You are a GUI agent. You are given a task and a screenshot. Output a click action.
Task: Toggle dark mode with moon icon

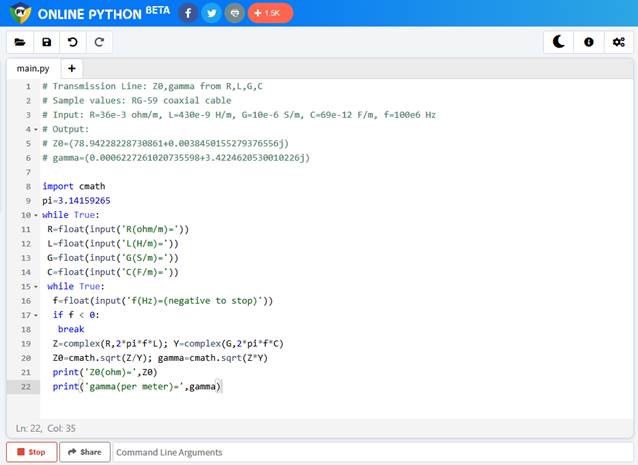pyautogui.click(x=560, y=42)
